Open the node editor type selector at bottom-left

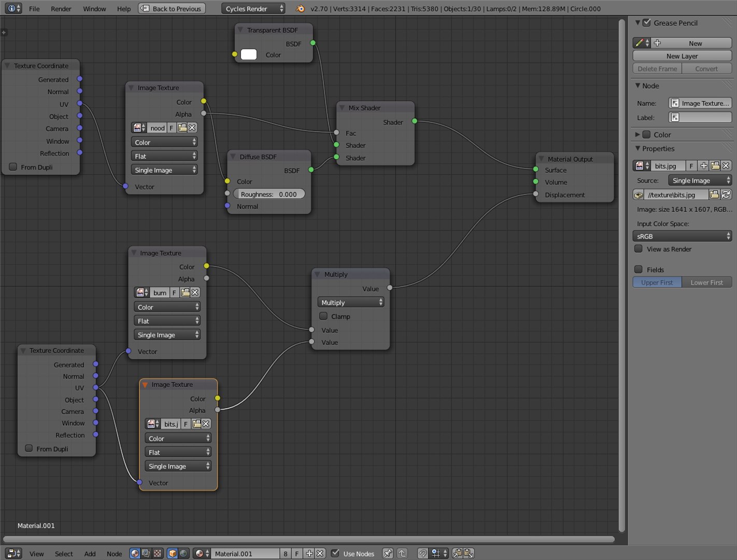click(13, 553)
